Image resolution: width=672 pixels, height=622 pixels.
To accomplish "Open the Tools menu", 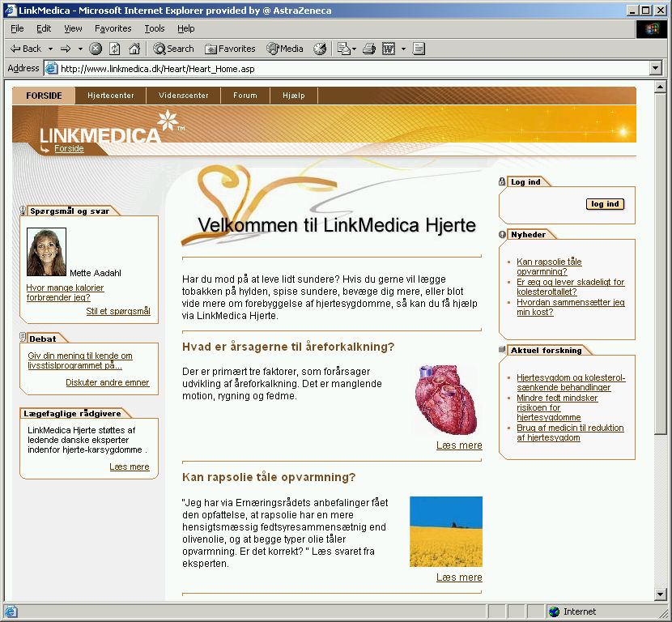I will (154, 28).
